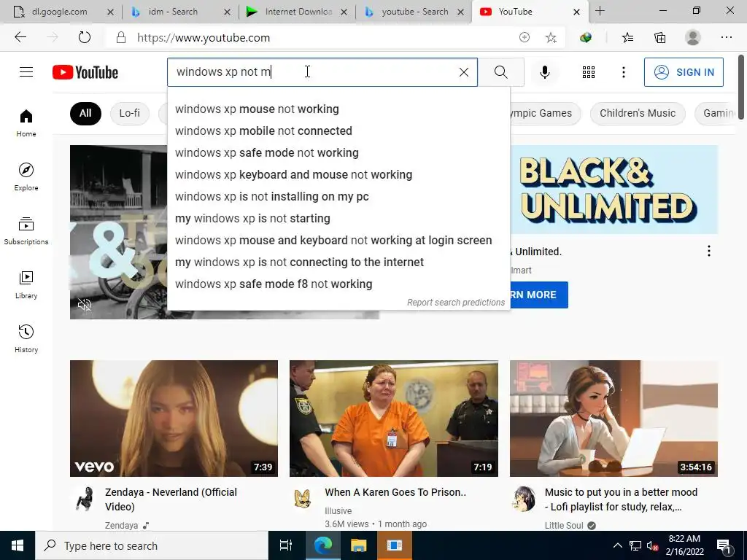Click the browser back arrow
This screenshot has height=560, width=747.
(x=20, y=37)
